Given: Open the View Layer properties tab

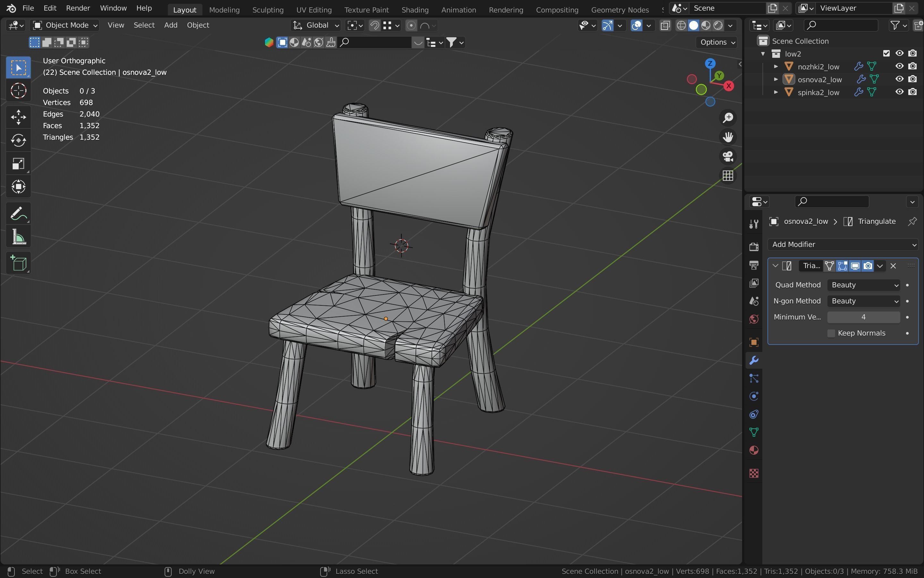Looking at the screenshot, I should (754, 283).
